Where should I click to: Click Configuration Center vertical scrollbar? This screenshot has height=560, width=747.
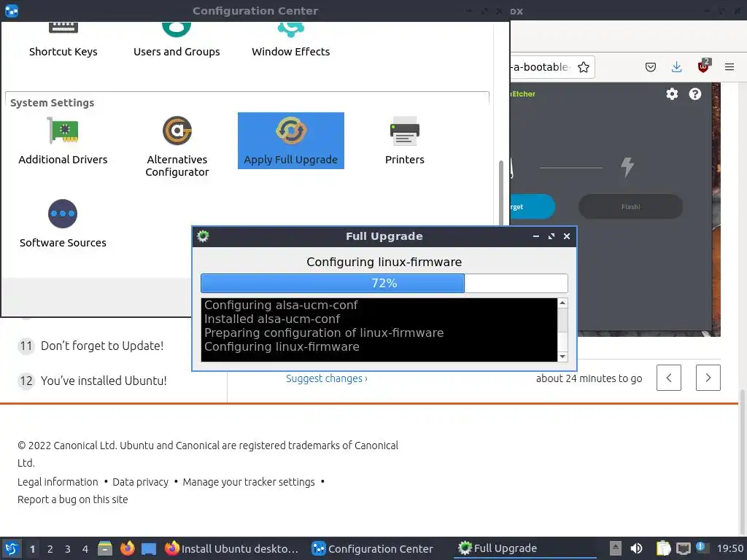point(500,192)
